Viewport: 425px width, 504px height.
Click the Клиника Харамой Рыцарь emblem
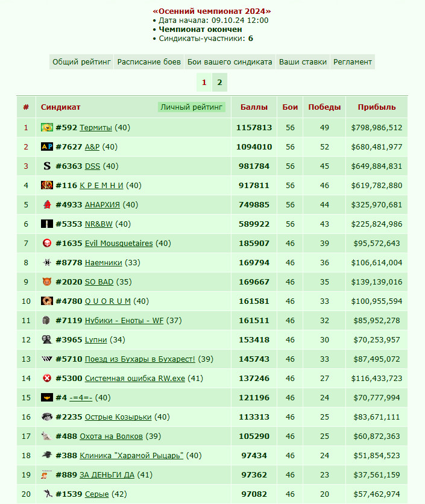[47, 455]
